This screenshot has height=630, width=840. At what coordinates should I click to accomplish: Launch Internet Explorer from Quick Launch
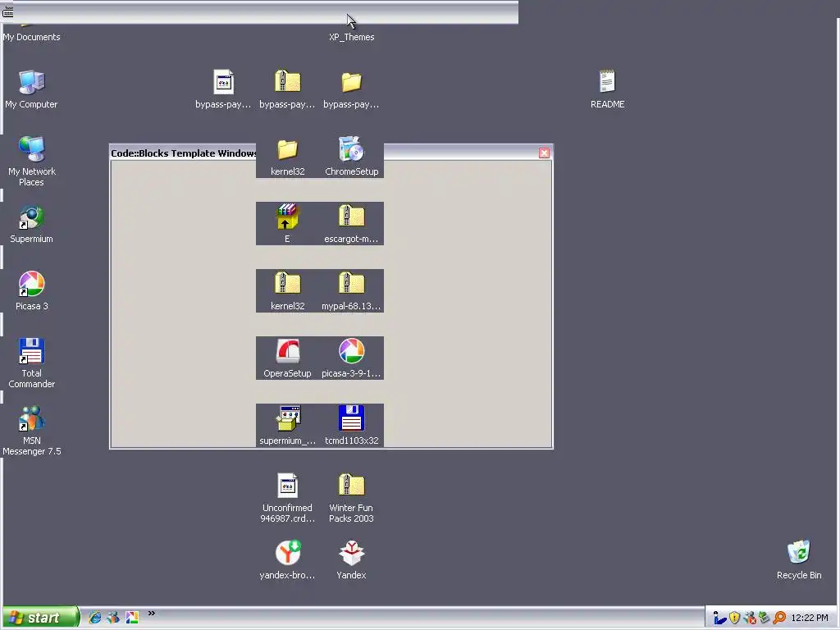pyautogui.click(x=95, y=618)
